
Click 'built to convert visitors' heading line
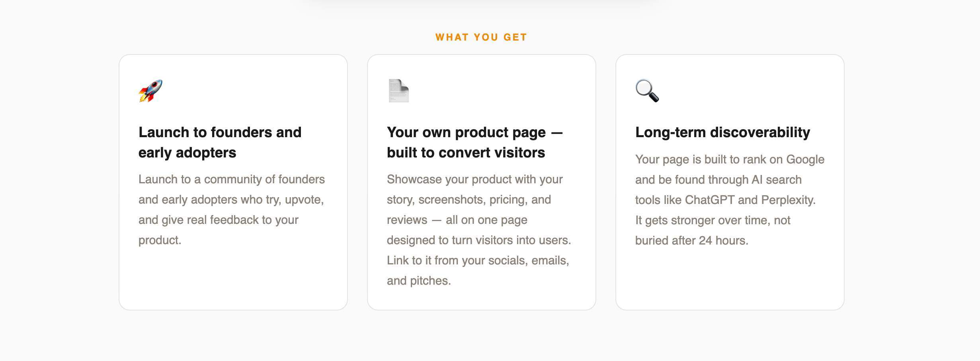pos(466,153)
